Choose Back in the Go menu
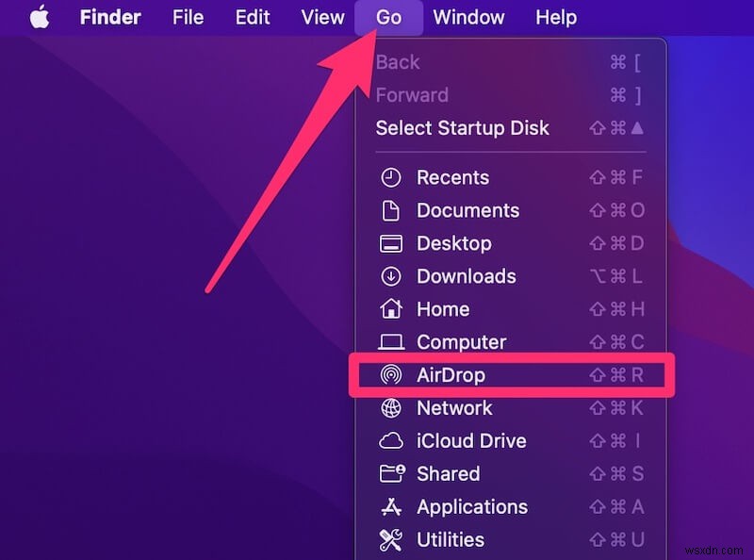754x560 pixels. [397, 62]
